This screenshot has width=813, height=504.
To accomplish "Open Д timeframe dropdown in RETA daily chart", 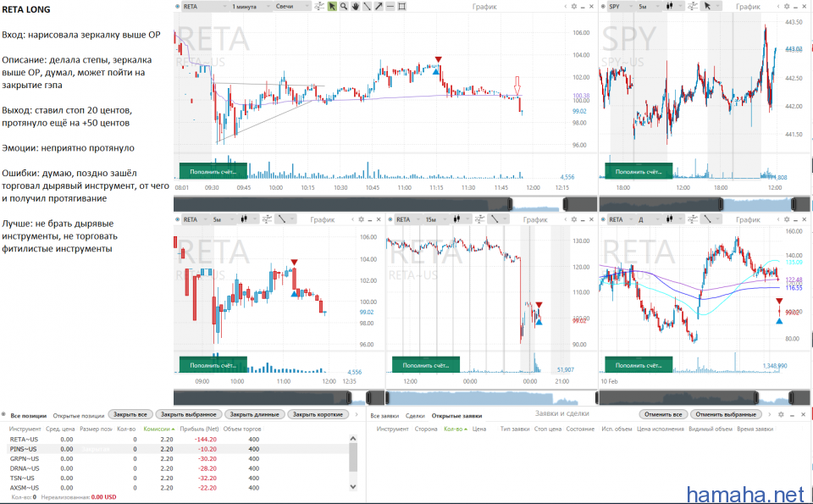I will (x=650, y=219).
